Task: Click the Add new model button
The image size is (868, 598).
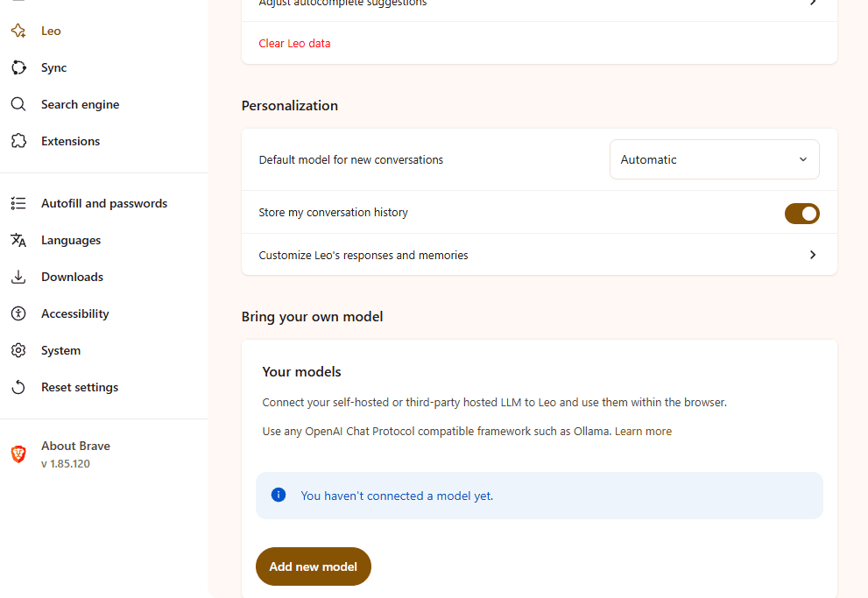Action: [x=313, y=566]
